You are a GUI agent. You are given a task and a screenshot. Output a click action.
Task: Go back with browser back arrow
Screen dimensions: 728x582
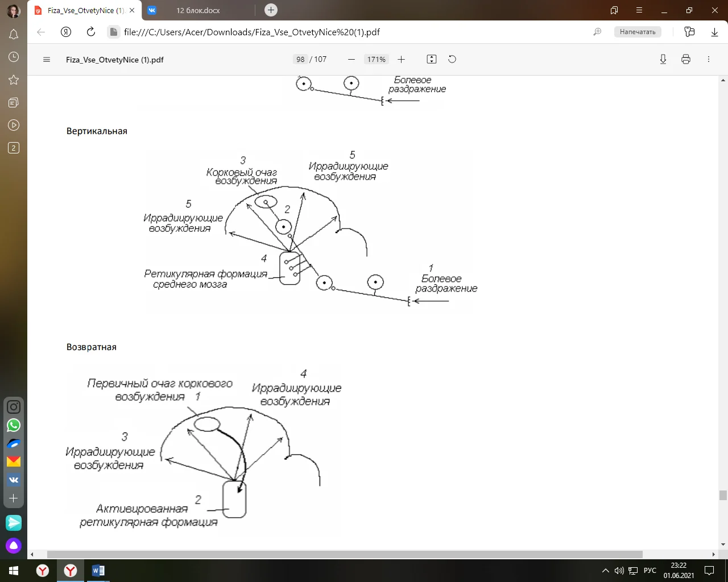pos(41,32)
